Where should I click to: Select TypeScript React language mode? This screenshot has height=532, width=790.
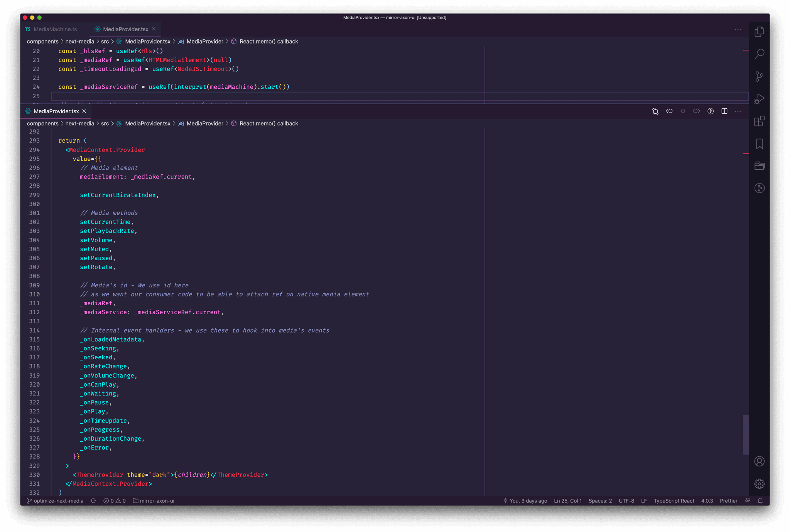point(674,501)
